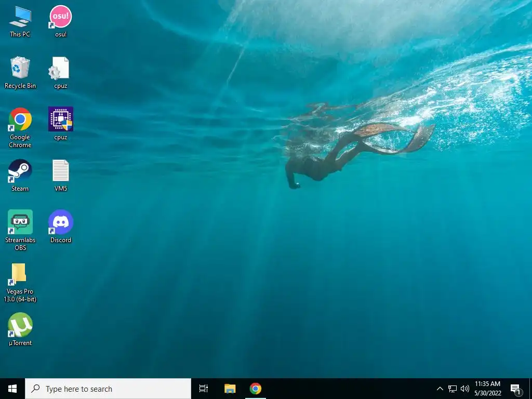
Task: Select the Steam desktop shortcut
Action: [x=20, y=176]
